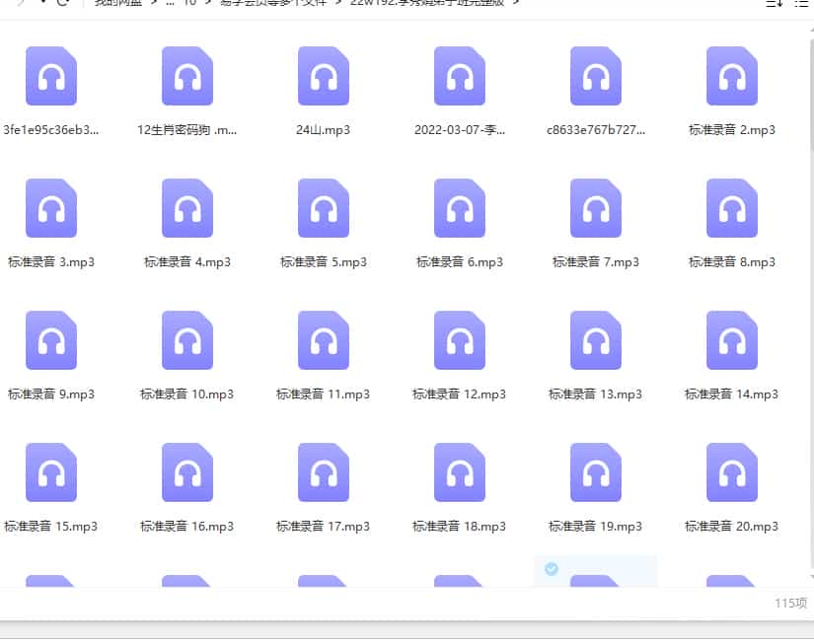The image size is (814, 644).
Task: Click the headphone icon on c8633e767b727 file
Action: click(595, 75)
